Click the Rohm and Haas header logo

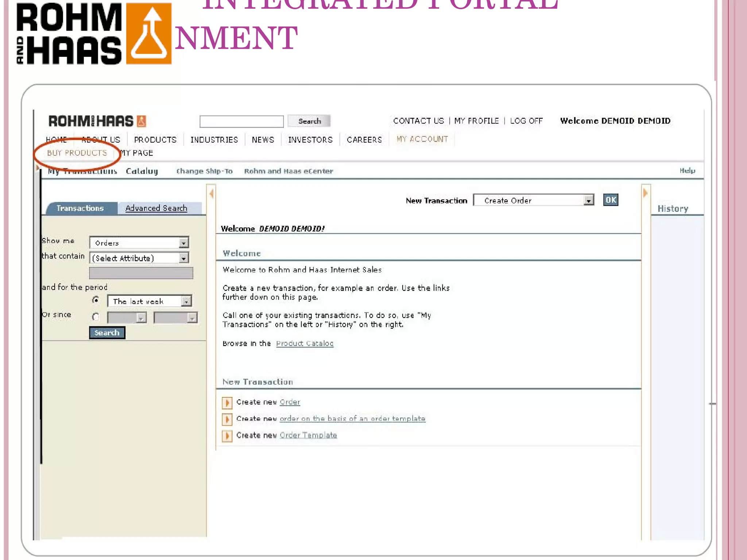(91, 121)
